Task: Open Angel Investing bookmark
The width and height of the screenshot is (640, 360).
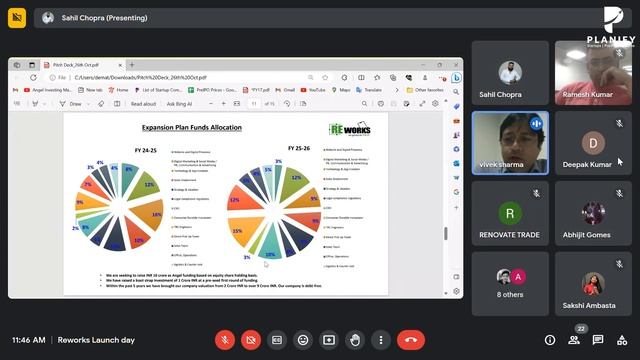Action: pyautogui.click(x=48, y=90)
